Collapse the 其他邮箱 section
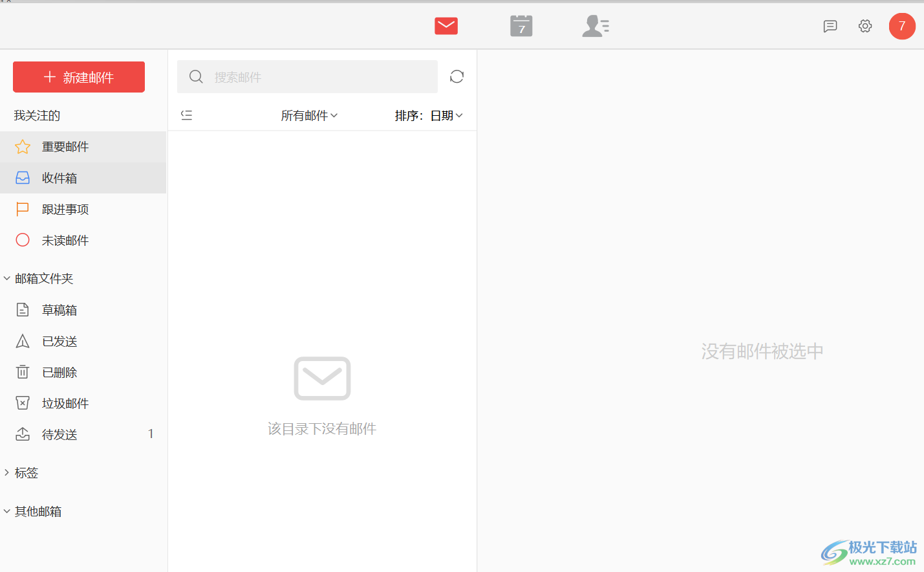This screenshot has height=572, width=924. [33, 511]
